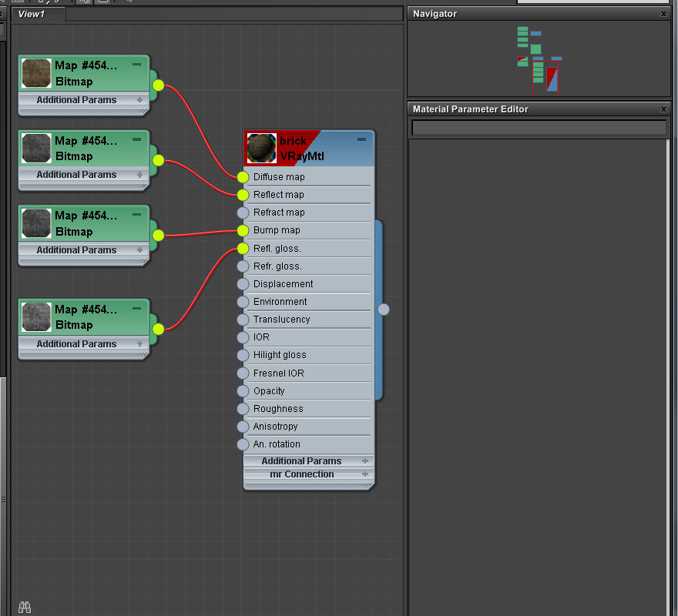The image size is (678, 616).
Task: Click the binoculars search icon in the view
Action: [25, 607]
